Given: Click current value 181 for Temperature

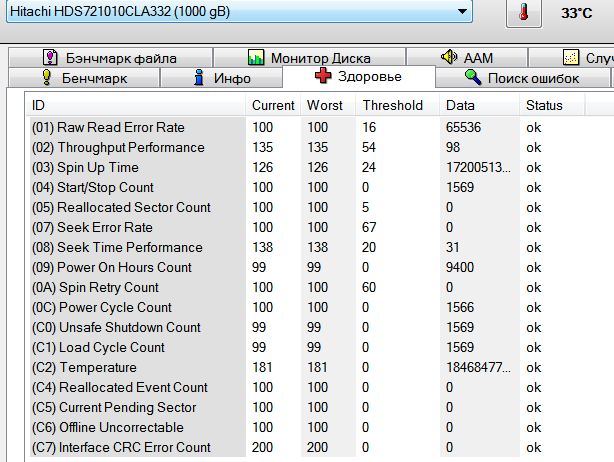Looking at the screenshot, I should click(x=262, y=367).
